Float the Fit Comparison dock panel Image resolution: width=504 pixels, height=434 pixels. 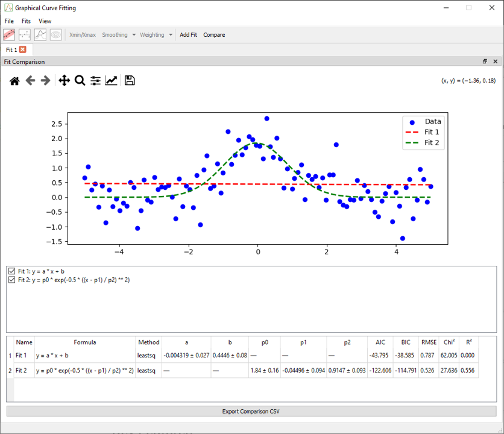click(485, 61)
